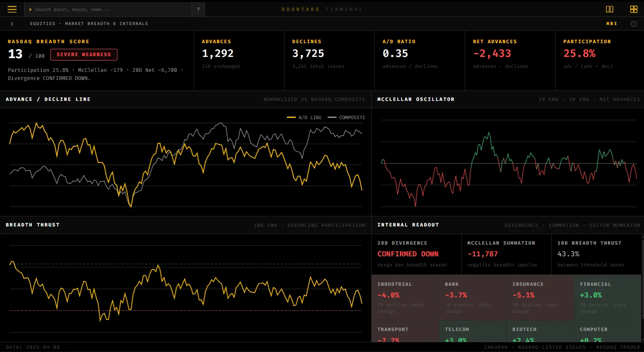Click the CONFIRMED DOWN divergence readout
Screen dimensions: 644x352
[408, 254]
